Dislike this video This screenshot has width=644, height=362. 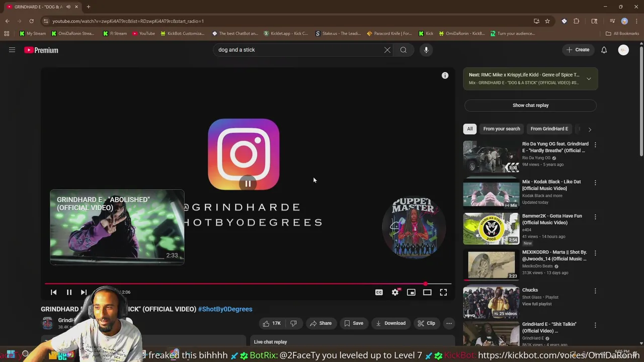pos(294,323)
